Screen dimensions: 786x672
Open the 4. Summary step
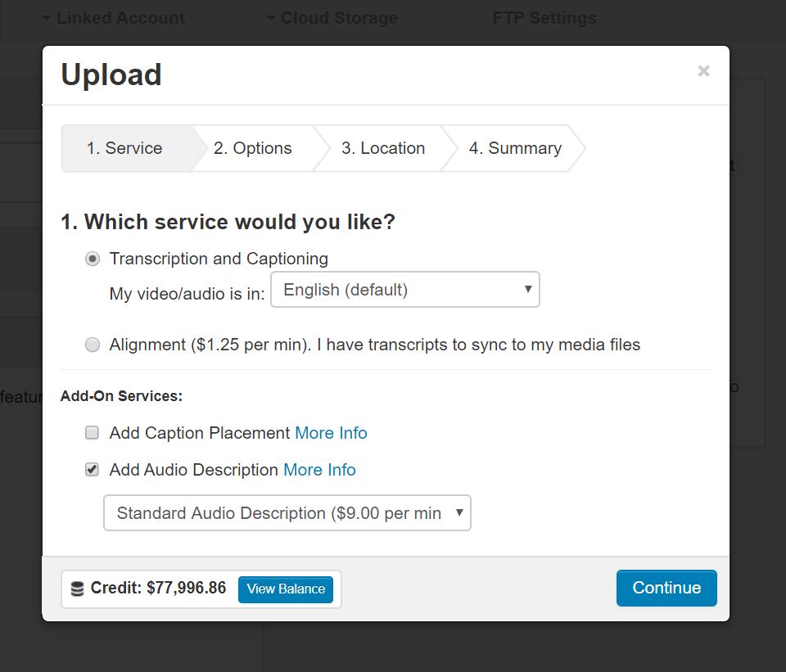514,148
